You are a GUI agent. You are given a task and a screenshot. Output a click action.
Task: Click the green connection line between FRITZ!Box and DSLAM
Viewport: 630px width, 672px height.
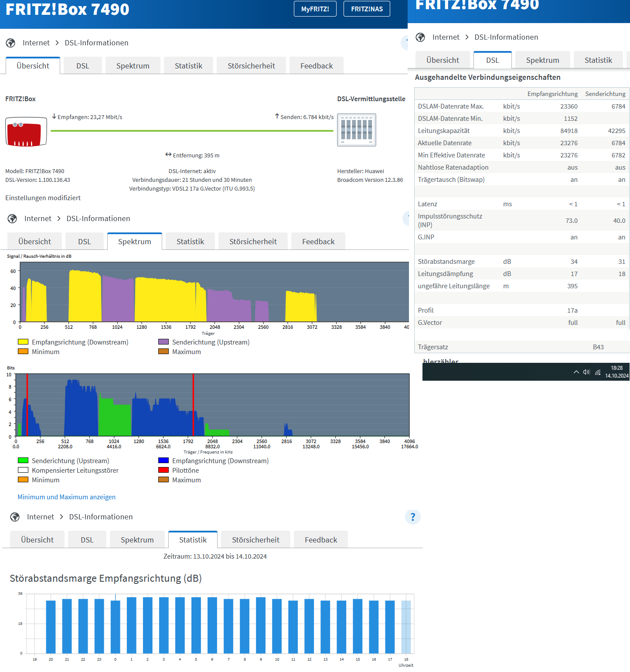click(x=192, y=131)
